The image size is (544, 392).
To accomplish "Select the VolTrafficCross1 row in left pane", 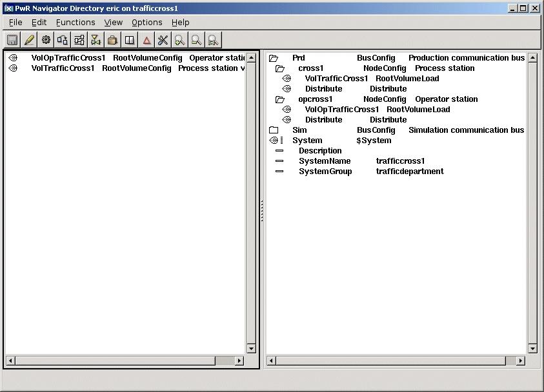I will click(126, 68).
